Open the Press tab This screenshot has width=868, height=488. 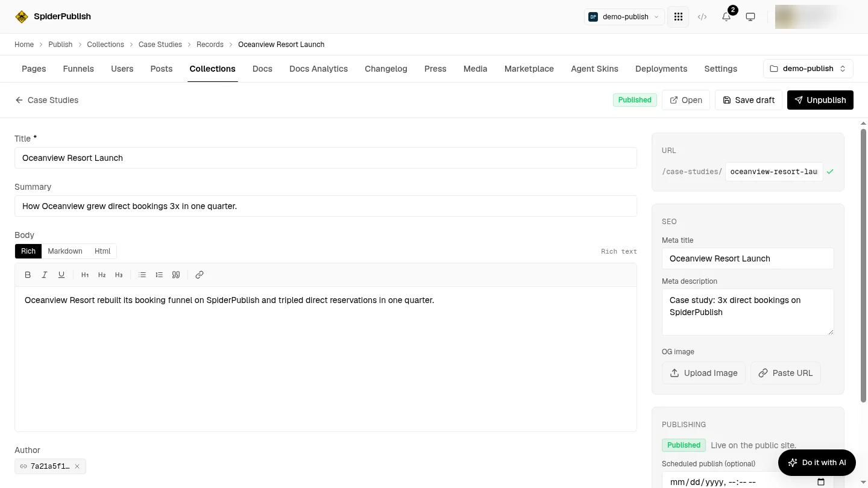pos(435,69)
